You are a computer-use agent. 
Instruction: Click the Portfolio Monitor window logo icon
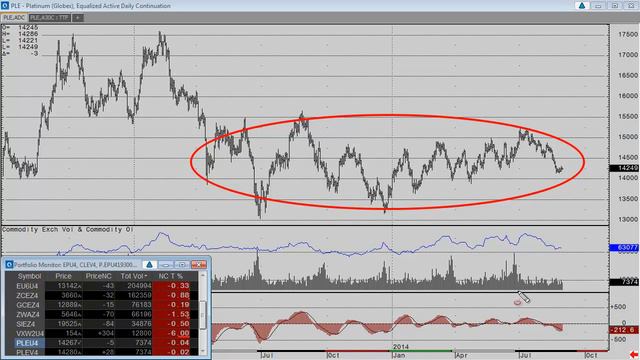(9, 265)
